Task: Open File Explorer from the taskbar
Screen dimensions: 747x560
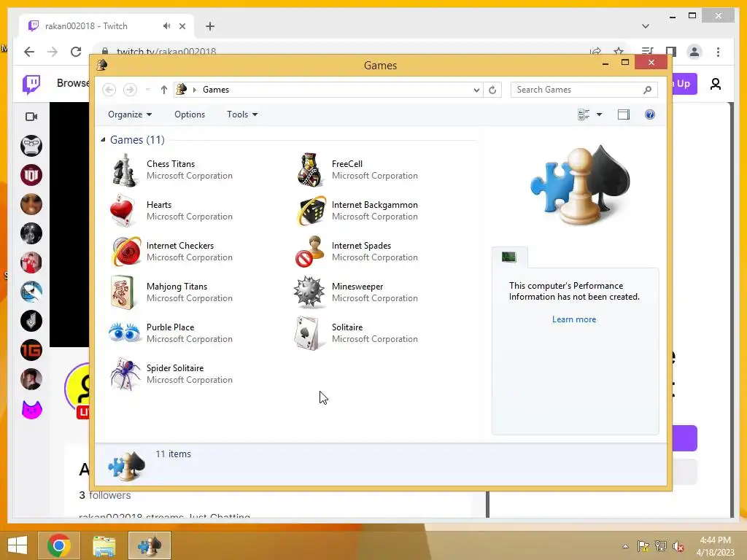Action: (x=104, y=545)
